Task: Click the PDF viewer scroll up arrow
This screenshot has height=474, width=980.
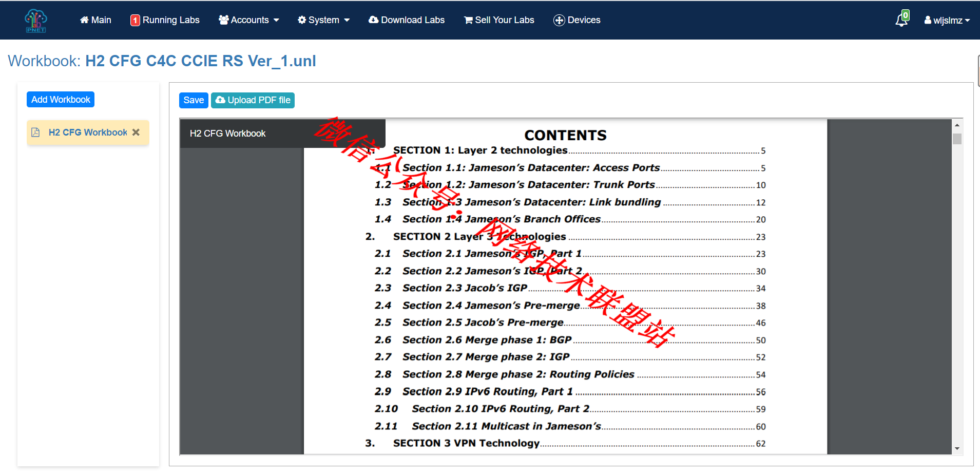Action: coord(957,125)
